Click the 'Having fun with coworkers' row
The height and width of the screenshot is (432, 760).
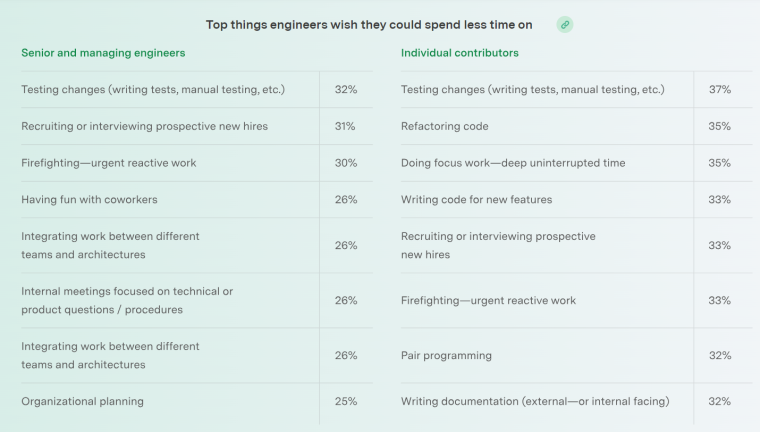click(89, 199)
